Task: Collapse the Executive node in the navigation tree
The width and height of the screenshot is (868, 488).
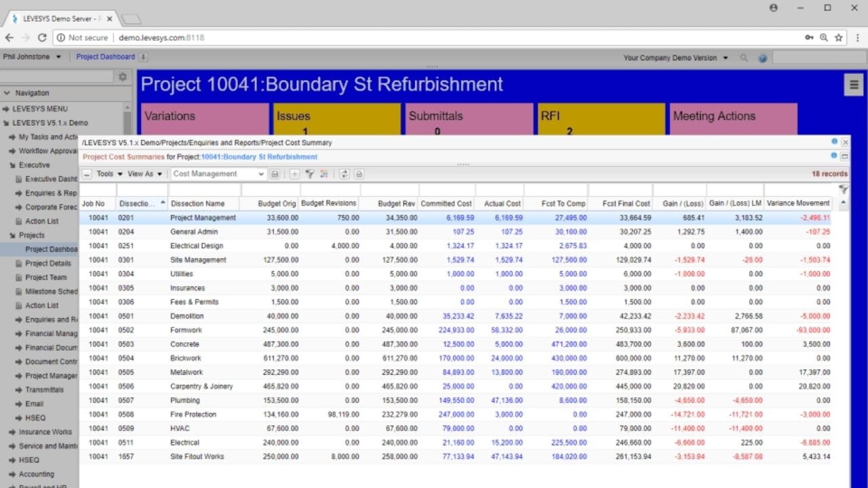Action: 12,165
